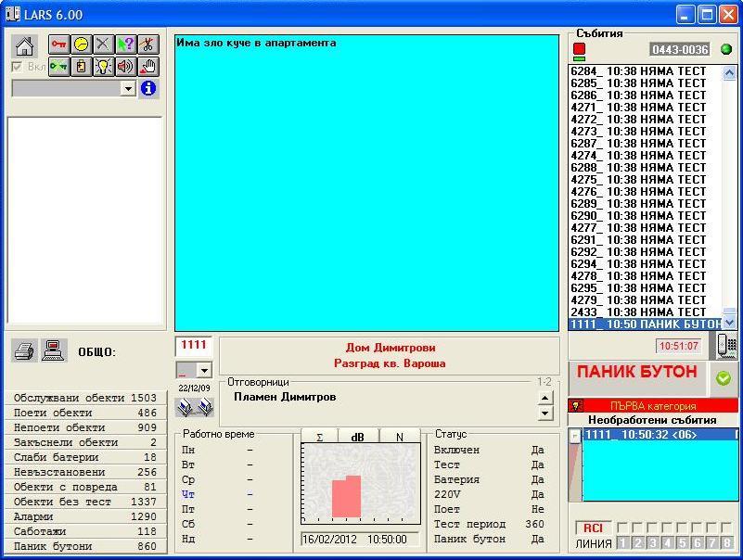The height and width of the screenshot is (560, 743).
Task: Switch to the dB chart tab
Action: [x=359, y=437]
